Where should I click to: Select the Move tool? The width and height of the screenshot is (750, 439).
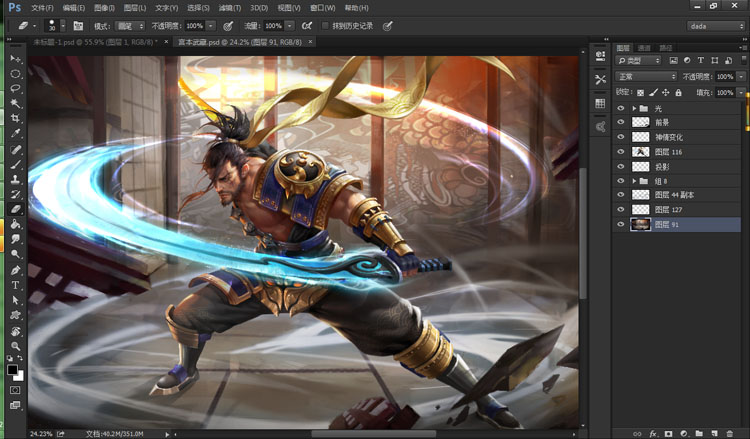pos(15,59)
